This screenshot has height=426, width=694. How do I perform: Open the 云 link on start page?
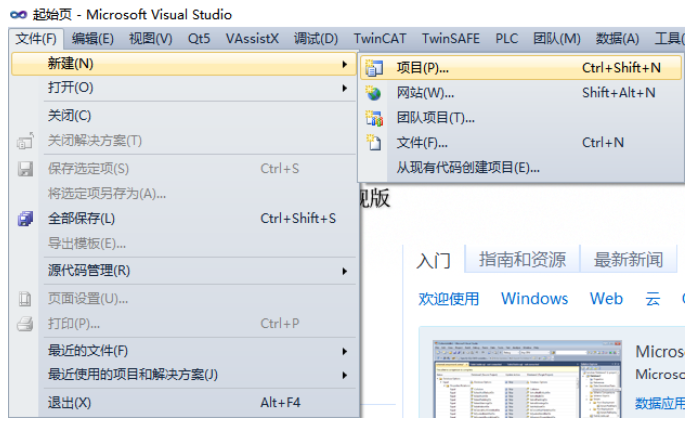click(x=652, y=299)
